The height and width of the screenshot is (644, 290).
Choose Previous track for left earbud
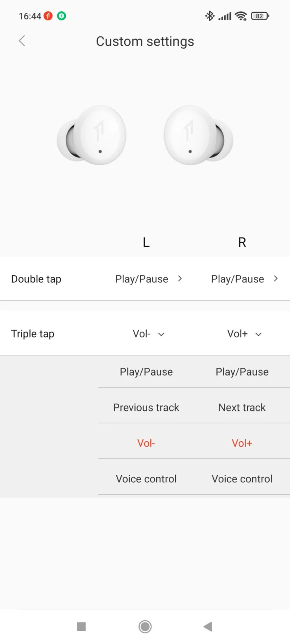click(146, 408)
